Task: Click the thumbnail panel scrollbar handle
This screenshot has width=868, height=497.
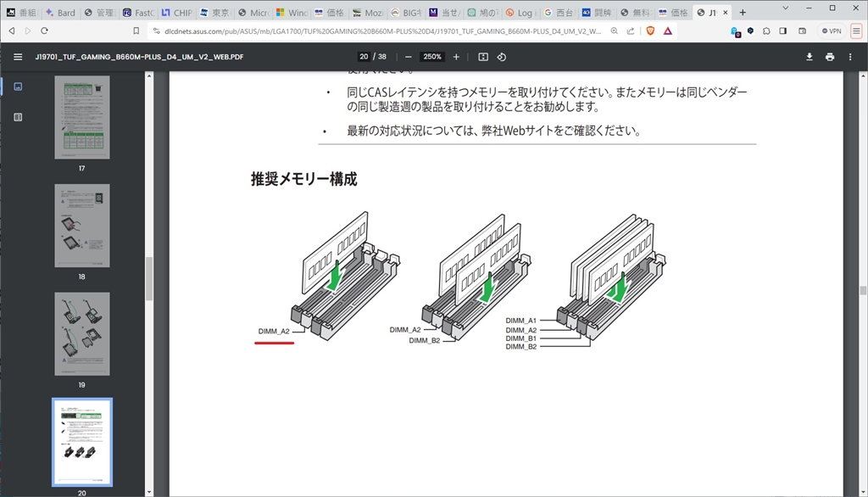Action: pos(149,279)
